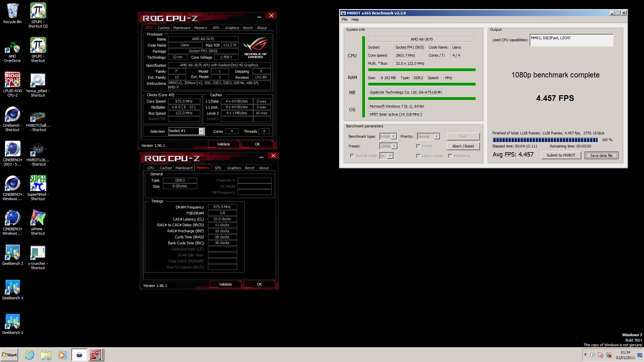Click the Abort / Reset button
The width and height of the screenshot is (644, 362).
coord(463,146)
